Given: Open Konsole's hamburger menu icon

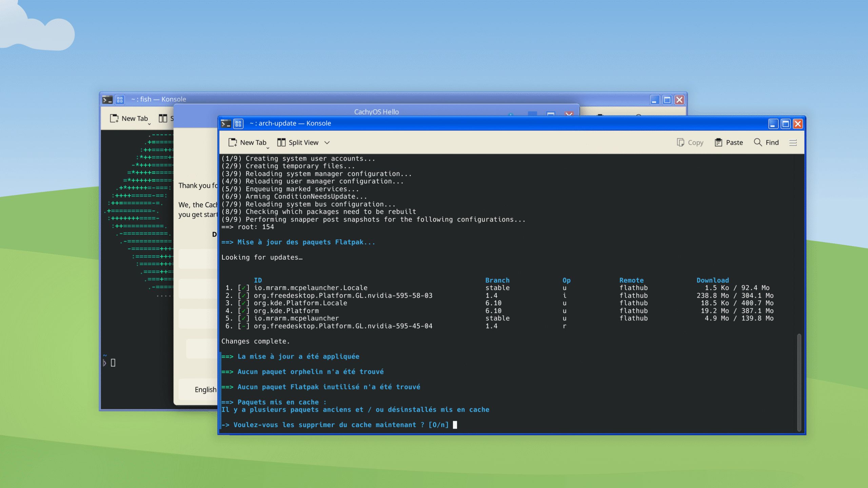Looking at the screenshot, I should [793, 142].
